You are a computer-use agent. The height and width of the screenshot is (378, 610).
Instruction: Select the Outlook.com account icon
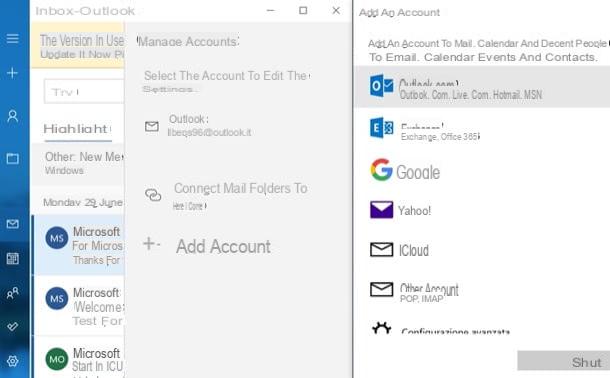[x=381, y=86]
